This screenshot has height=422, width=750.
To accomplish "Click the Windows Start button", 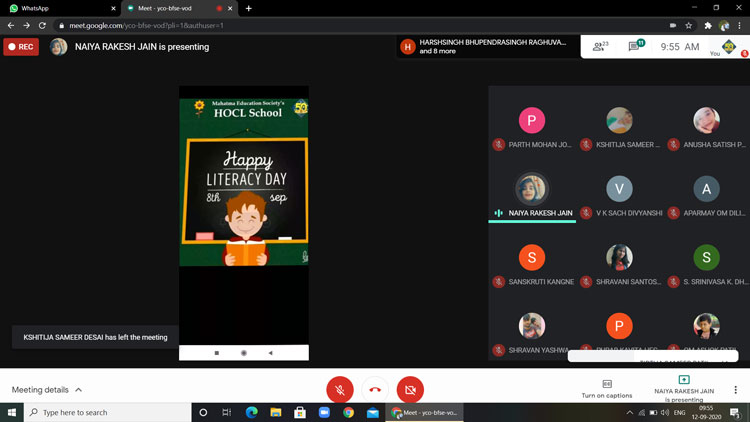I will (11, 412).
